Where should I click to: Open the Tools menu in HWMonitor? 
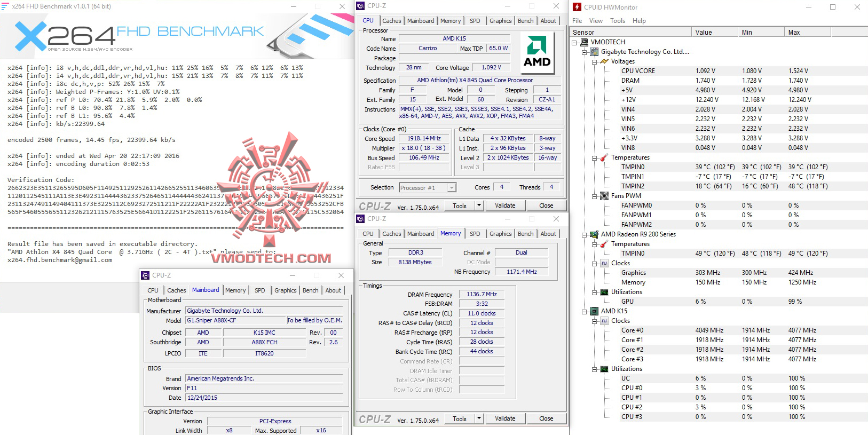[618, 21]
